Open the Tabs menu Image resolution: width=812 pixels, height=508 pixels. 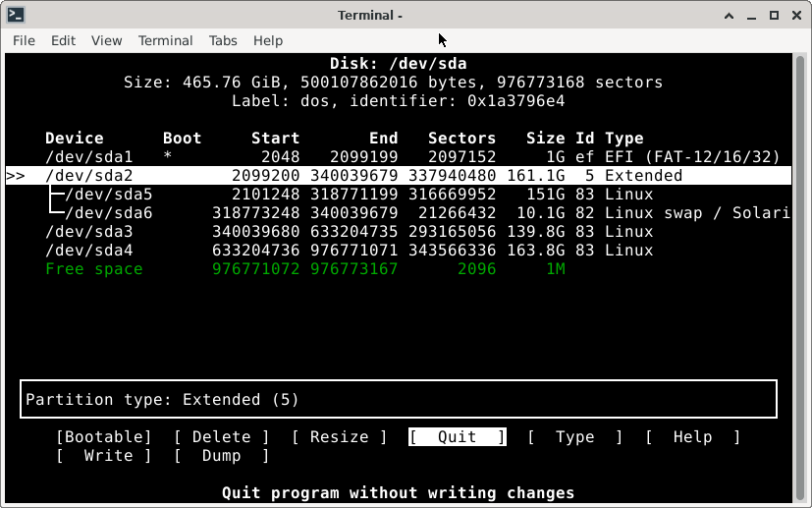[x=223, y=40]
